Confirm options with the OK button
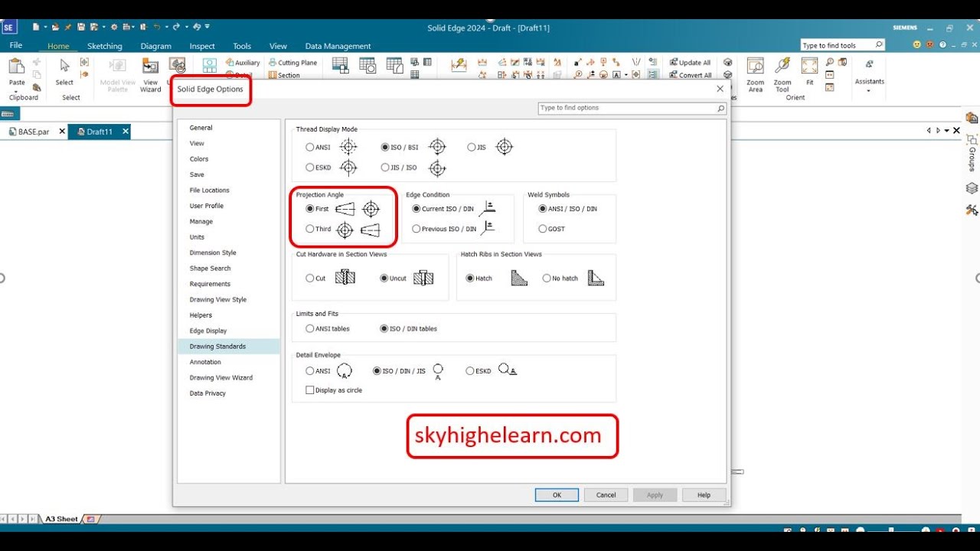The image size is (980, 551). [557, 494]
